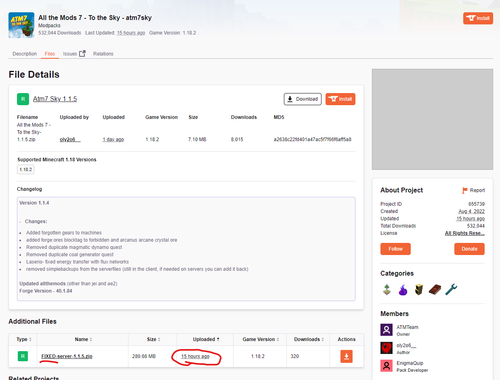Click the green R badge in Additional Files row
This screenshot has width=500, height=380.
[23, 356]
